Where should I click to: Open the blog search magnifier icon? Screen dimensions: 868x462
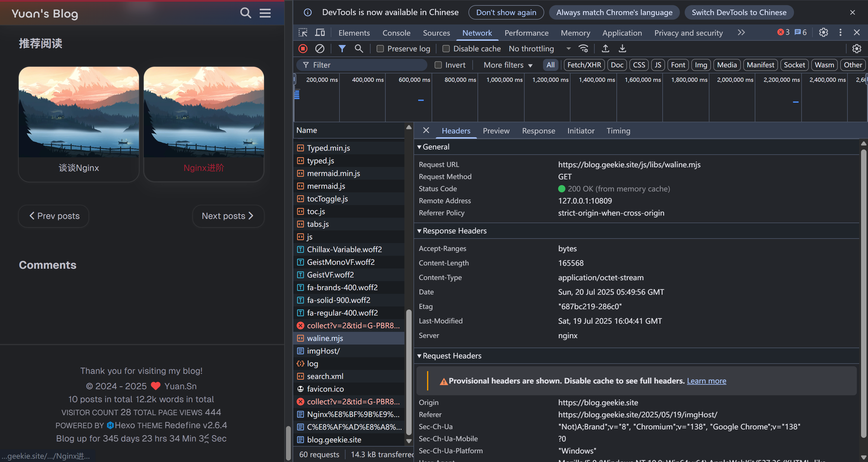click(245, 13)
